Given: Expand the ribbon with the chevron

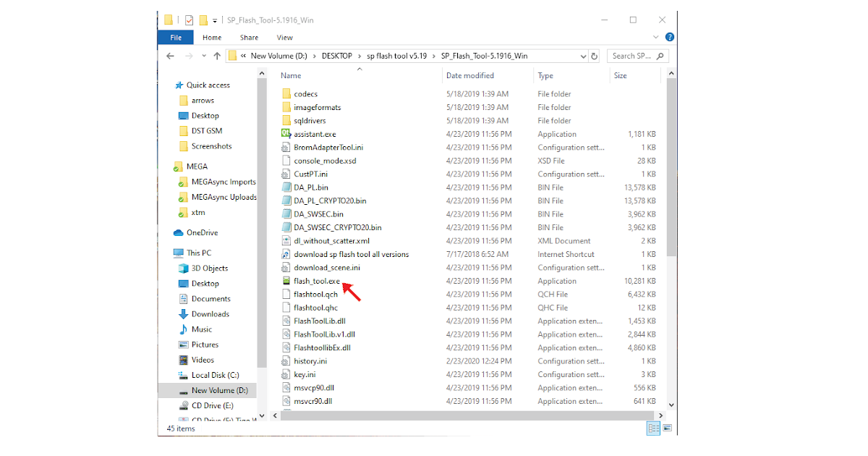Looking at the screenshot, I should click(x=657, y=38).
